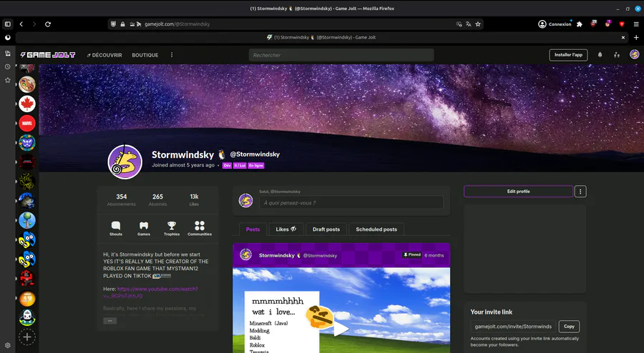The height and width of the screenshot is (353, 644).
Task: Open the options menu beside Edit profile
Action: tap(580, 192)
